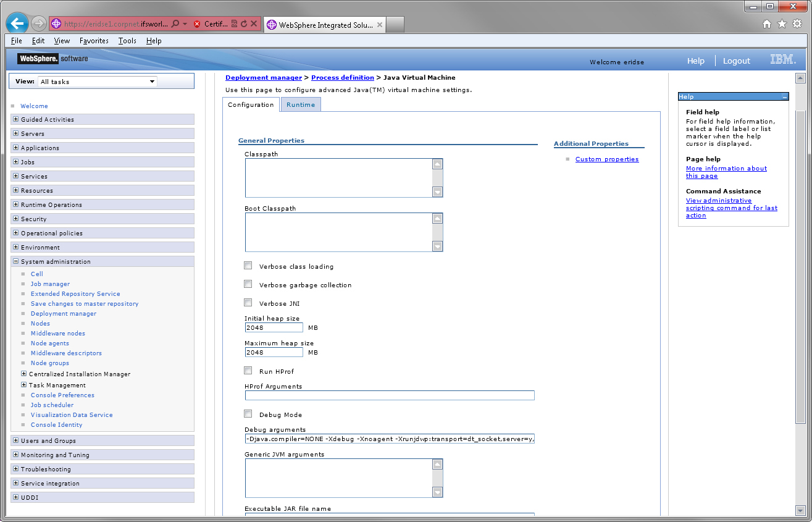Image resolution: width=812 pixels, height=522 pixels.
Task: Open the Deployment manager breadcrumb link
Action: click(x=264, y=78)
